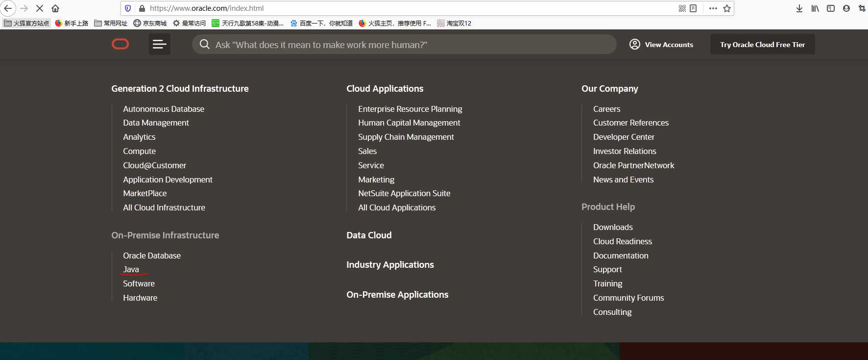This screenshot has height=360, width=868.
Task: Select Data Management menu item
Action: 156,123
